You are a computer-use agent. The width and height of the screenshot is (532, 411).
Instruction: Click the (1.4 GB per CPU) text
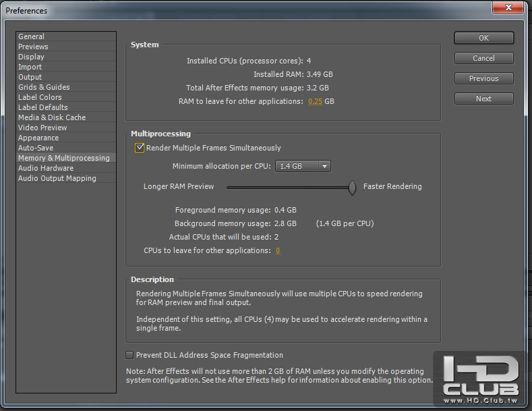click(x=345, y=223)
